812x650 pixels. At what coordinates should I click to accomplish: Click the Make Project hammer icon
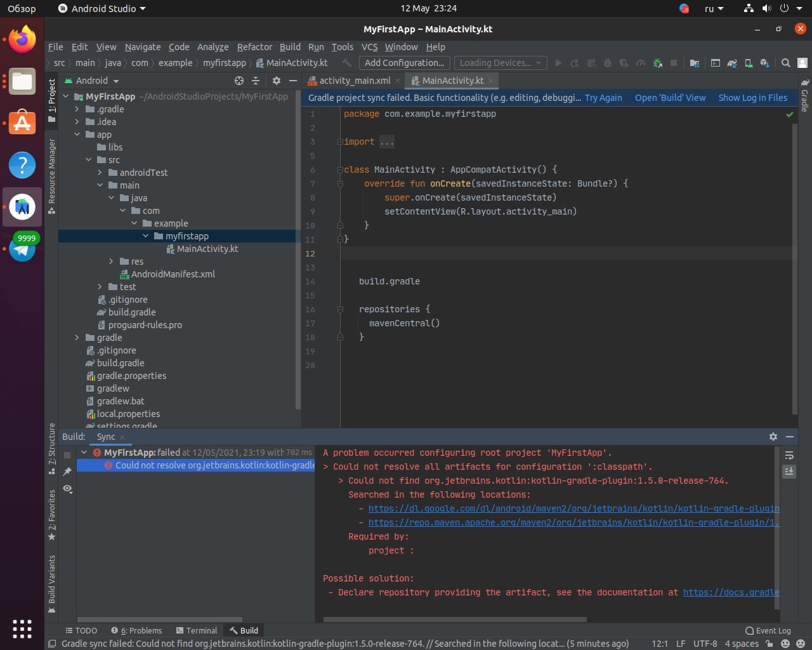point(346,63)
